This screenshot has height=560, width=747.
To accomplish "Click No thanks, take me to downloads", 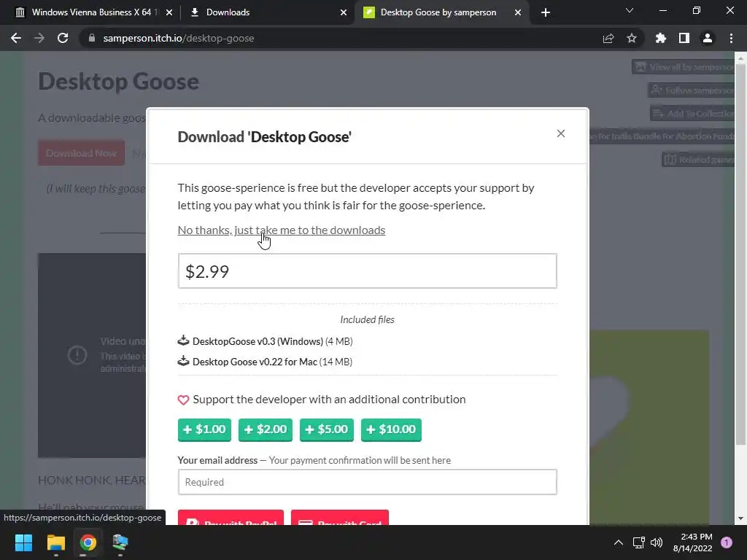I will [281, 230].
